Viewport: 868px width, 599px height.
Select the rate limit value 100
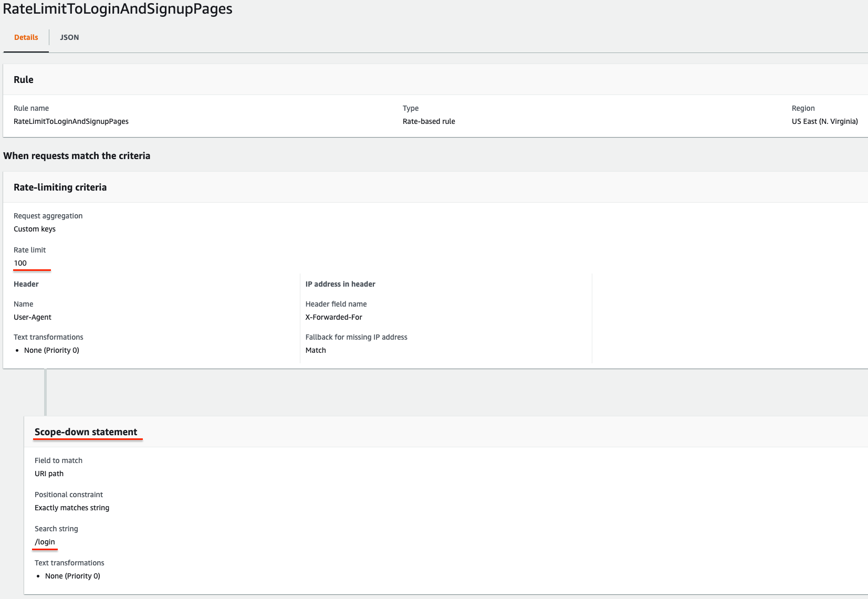[20, 263]
